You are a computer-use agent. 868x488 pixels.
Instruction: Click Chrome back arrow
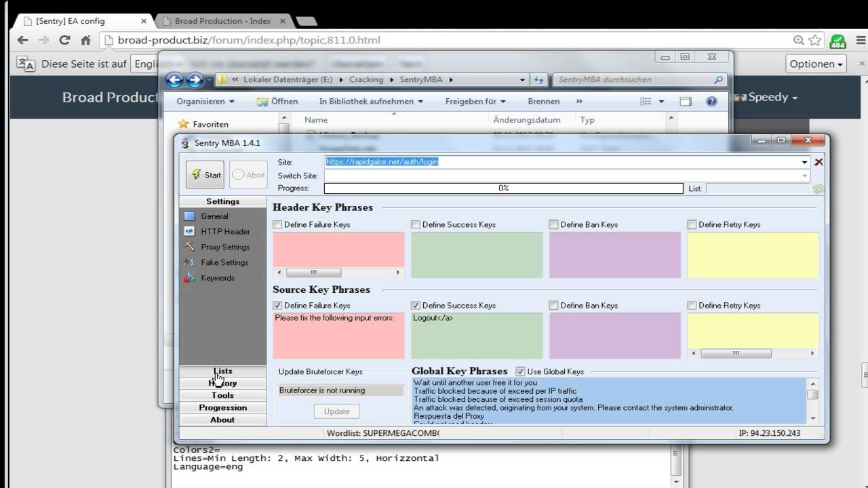pyautogui.click(x=22, y=40)
